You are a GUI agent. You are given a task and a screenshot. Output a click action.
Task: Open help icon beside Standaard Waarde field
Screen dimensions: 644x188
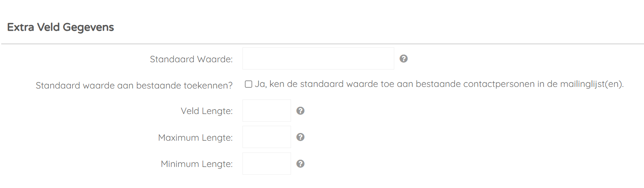(x=404, y=59)
